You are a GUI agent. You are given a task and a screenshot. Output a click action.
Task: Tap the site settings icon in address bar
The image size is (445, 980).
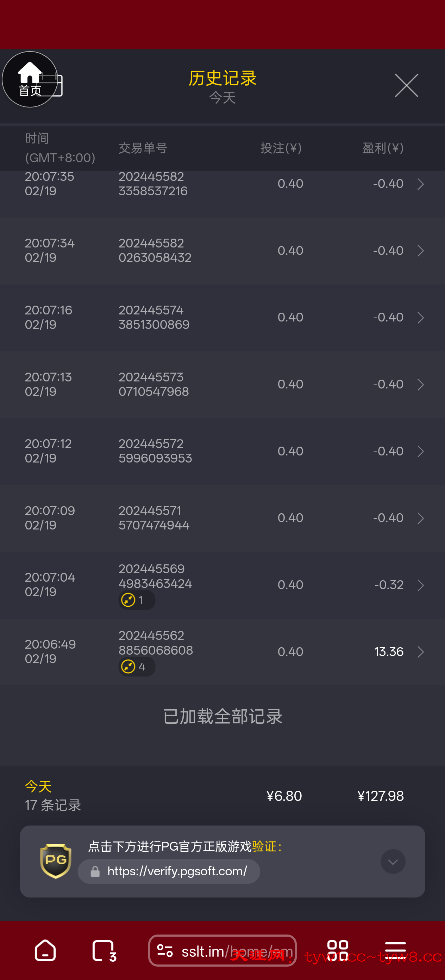[165, 951]
